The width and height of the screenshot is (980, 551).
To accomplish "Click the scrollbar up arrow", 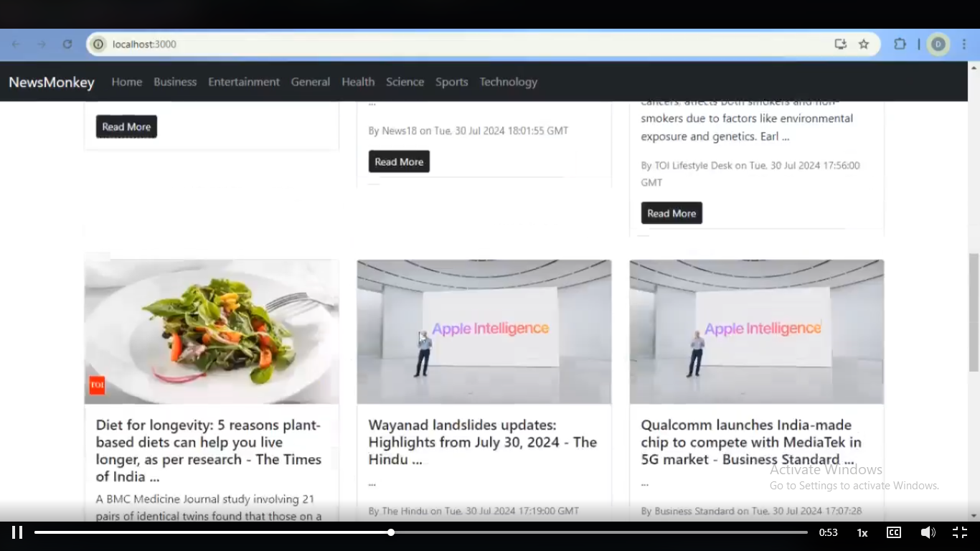I will [x=974, y=67].
